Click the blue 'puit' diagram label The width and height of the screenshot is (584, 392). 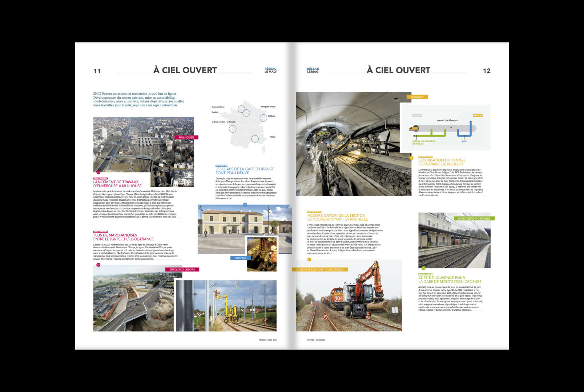(464, 141)
